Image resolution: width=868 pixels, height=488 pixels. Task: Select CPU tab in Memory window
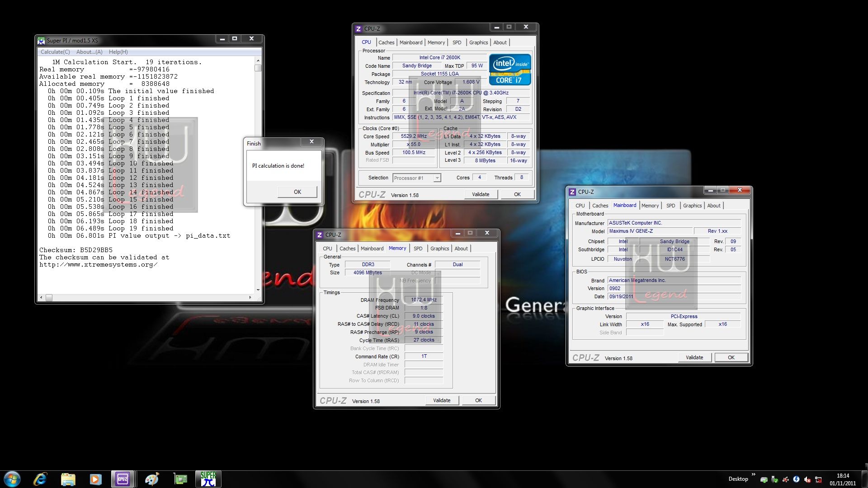tap(327, 249)
